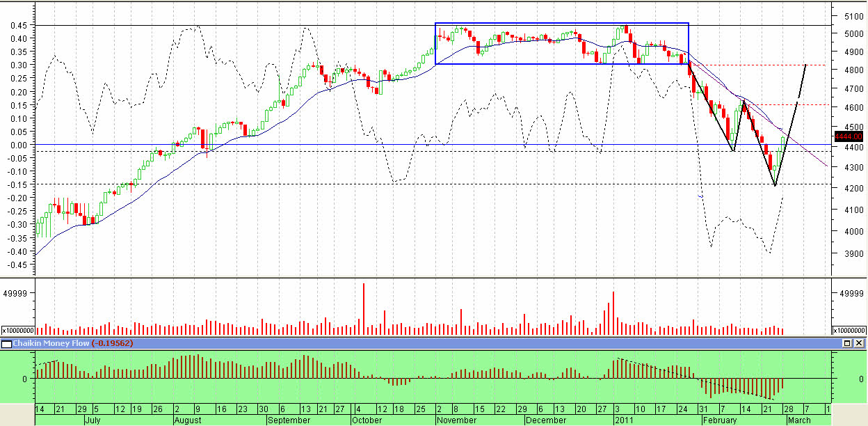Click the December month label
This screenshot has height=426, width=868.
(x=546, y=420)
